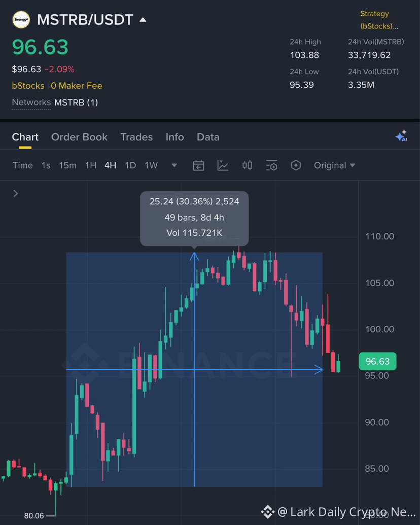Switch to the Info tab

[175, 137]
